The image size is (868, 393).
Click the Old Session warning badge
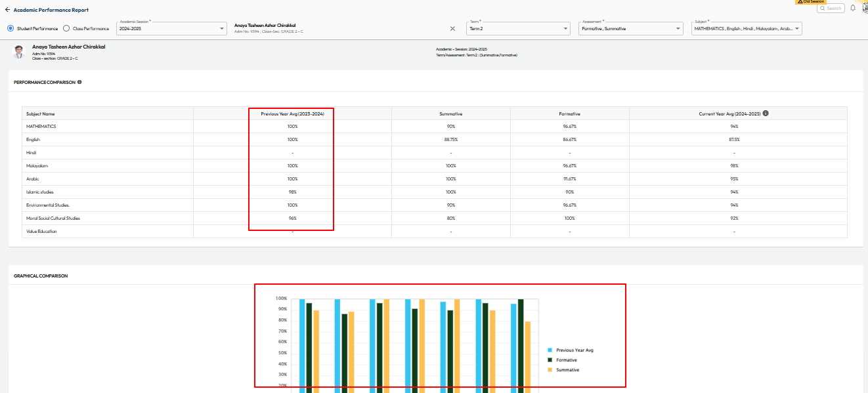810,2
